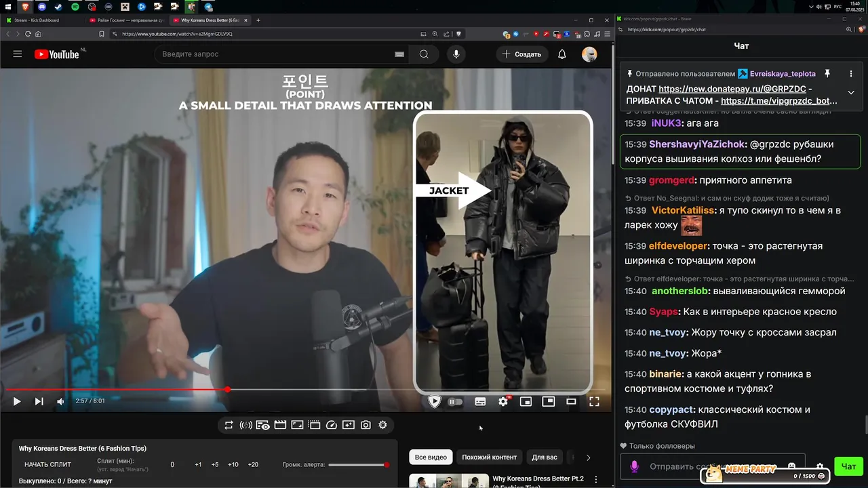Image resolution: width=868 pixels, height=488 pixels.
Task: Open a new browser tab
Action: coord(258,20)
